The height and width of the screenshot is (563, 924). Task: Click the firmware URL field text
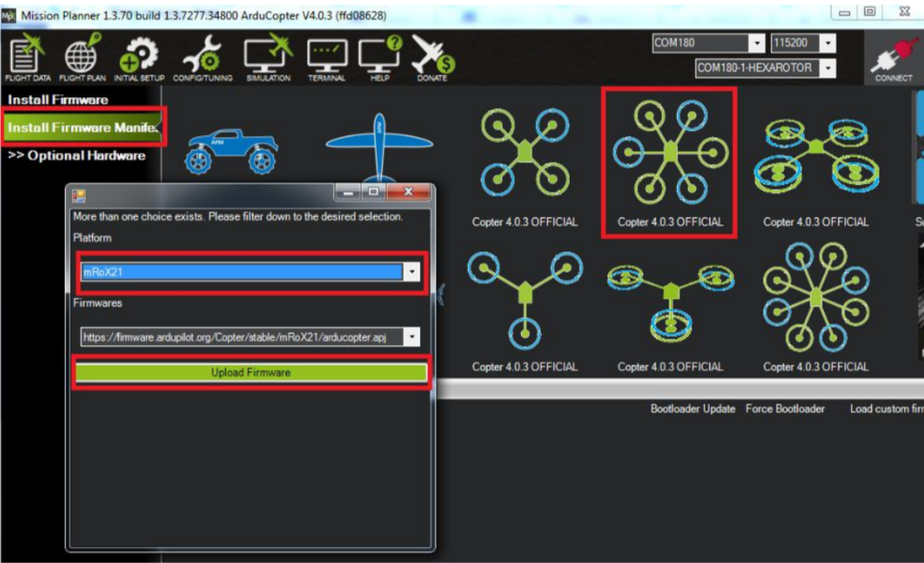(242, 337)
